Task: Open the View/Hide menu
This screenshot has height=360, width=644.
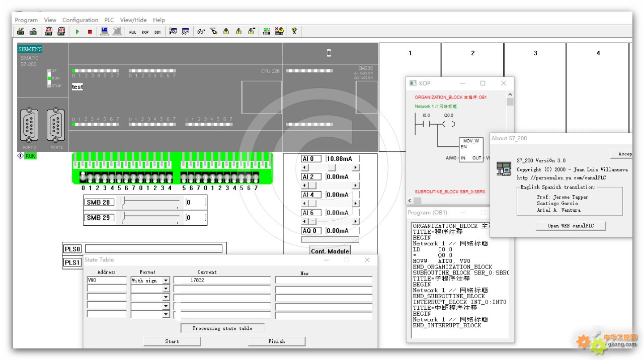Action: (x=133, y=20)
